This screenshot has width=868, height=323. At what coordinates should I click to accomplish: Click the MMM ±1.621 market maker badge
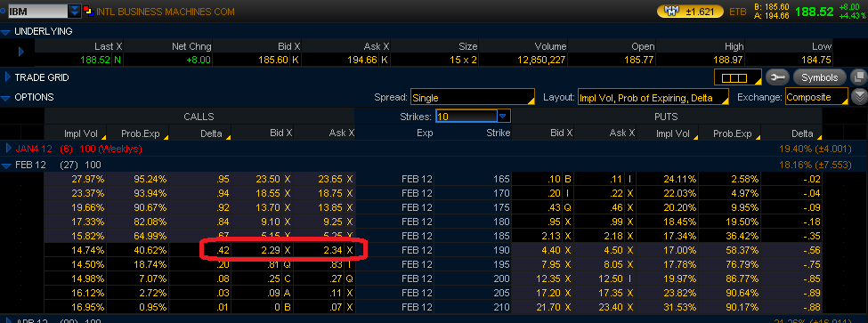click(690, 11)
